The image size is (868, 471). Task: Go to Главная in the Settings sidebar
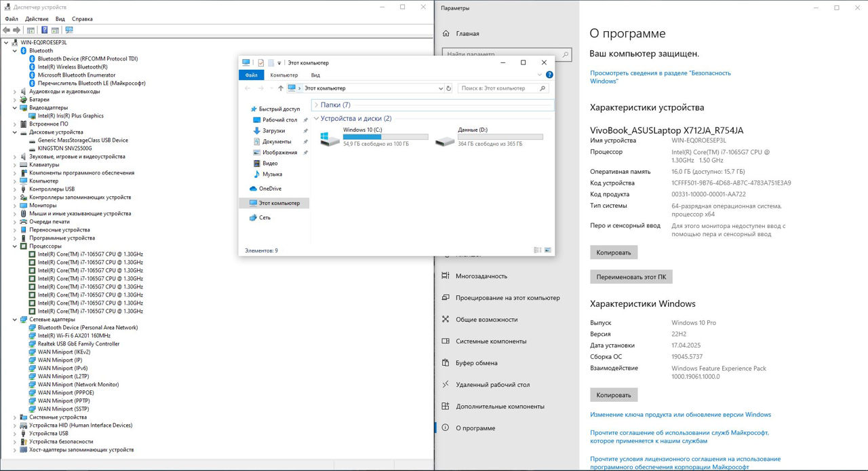460,33
